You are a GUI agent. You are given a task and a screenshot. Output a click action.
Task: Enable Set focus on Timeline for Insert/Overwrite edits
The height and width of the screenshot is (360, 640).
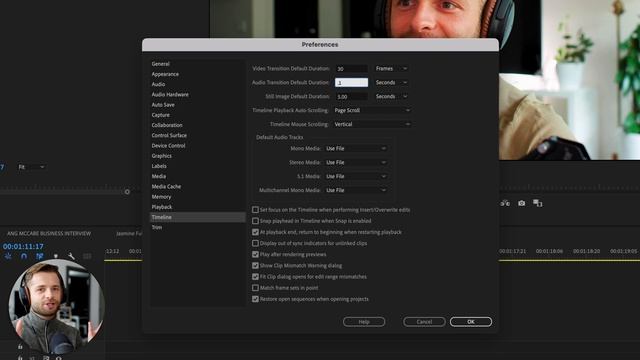[x=256, y=210]
